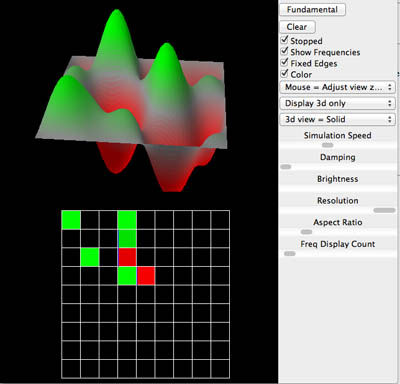Click the Damping slider handle
The height and width of the screenshot is (384, 400).
pos(286,167)
